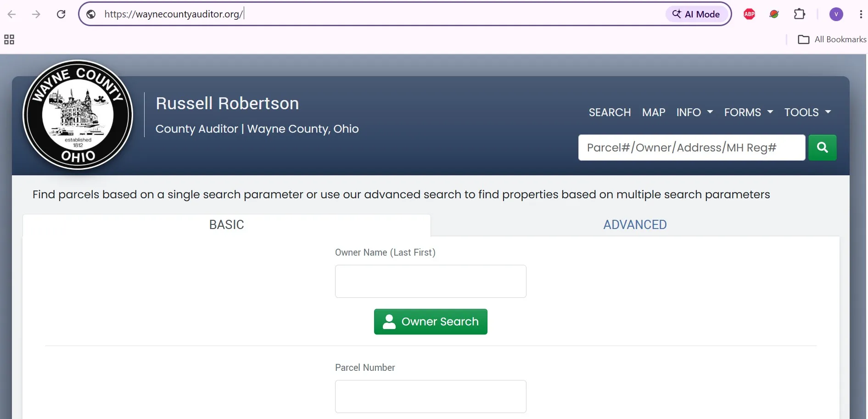
Task: Go forward to the next page
Action: pyautogui.click(x=36, y=14)
